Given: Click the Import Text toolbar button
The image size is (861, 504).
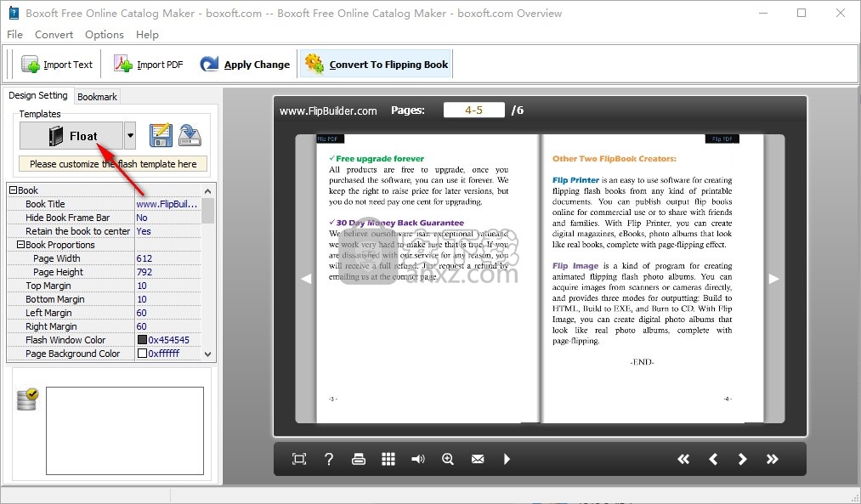Looking at the screenshot, I should (57, 65).
